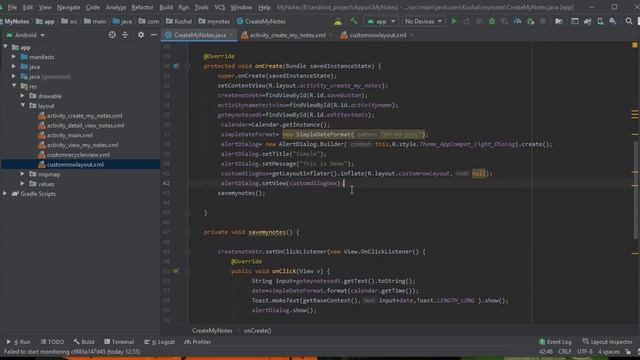This screenshot has height=360, width=640.
Task: Collapse the res folder
Action: click(14, 86)
